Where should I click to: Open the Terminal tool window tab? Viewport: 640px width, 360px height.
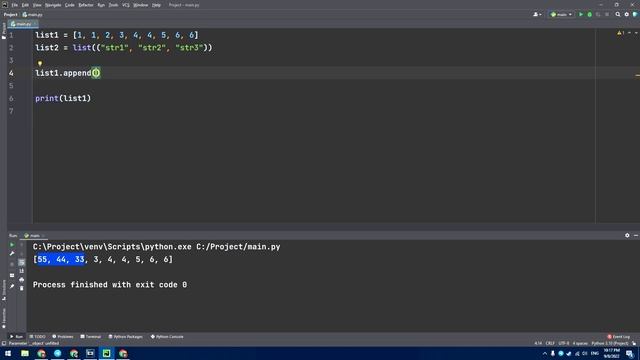[91, 337]
